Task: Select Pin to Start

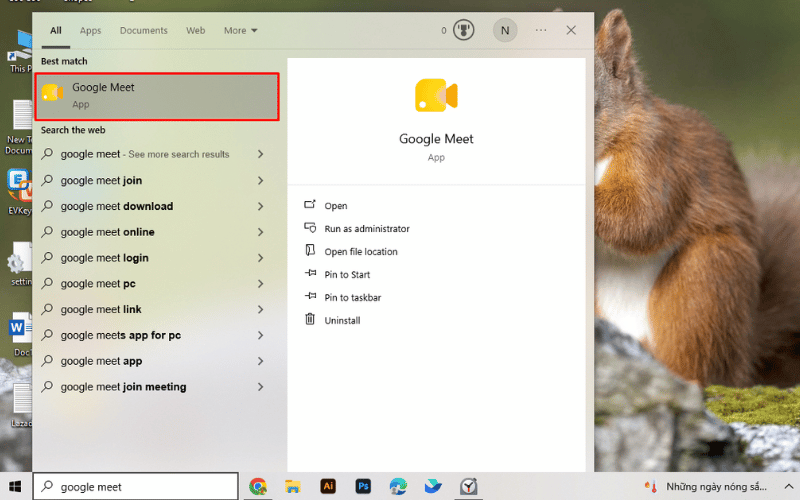Action: pyautogui.click(x=347, y=274)
